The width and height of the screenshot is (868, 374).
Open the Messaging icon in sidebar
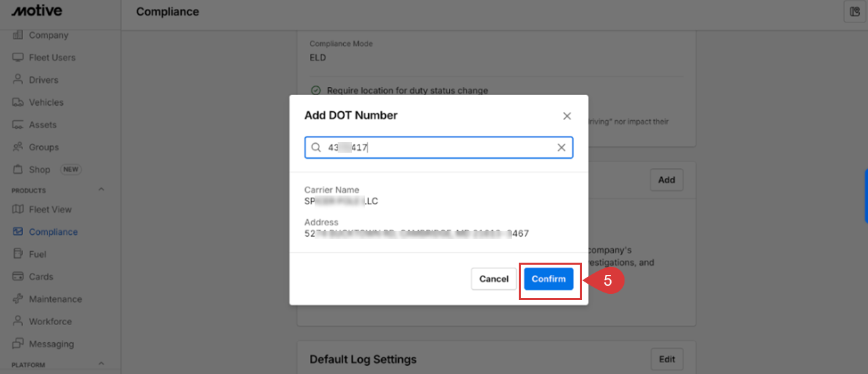pos(18,343)
